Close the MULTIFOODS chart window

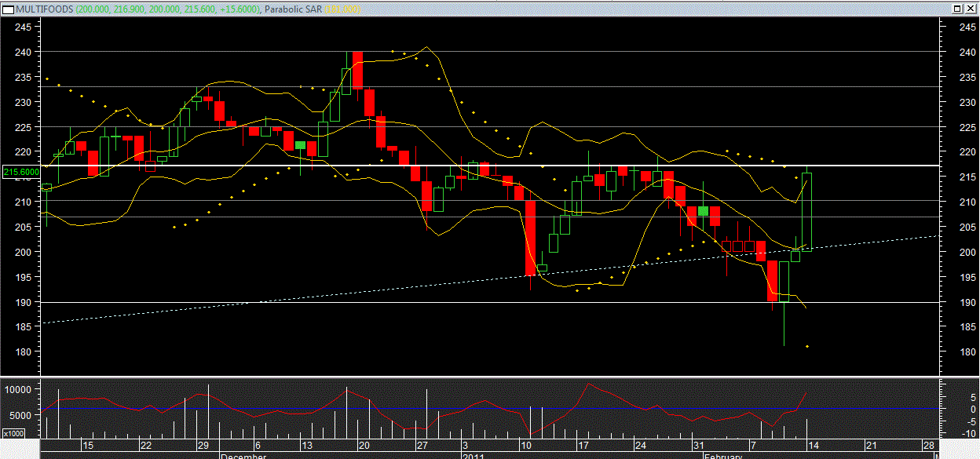click(971, 8)
